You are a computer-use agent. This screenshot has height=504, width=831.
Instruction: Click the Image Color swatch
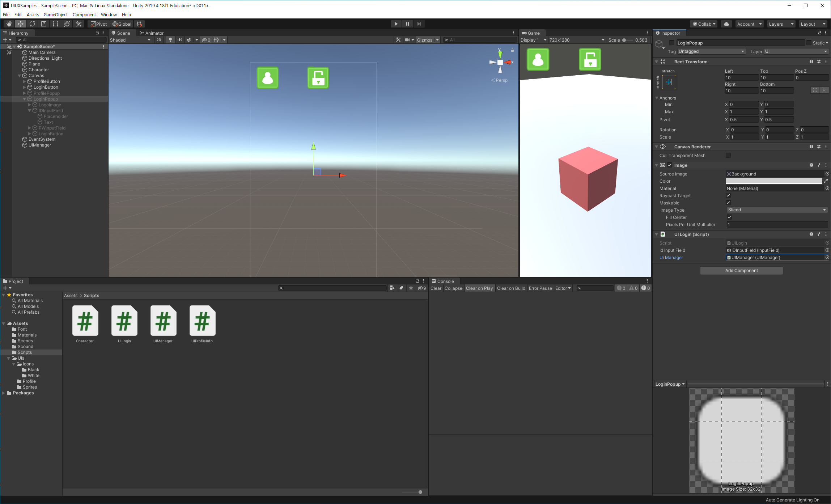click(x=774, y=181)
